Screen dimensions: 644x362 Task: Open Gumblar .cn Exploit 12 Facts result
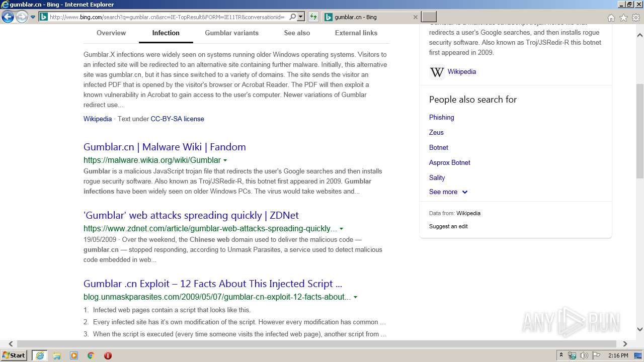[x=213, y=284]
